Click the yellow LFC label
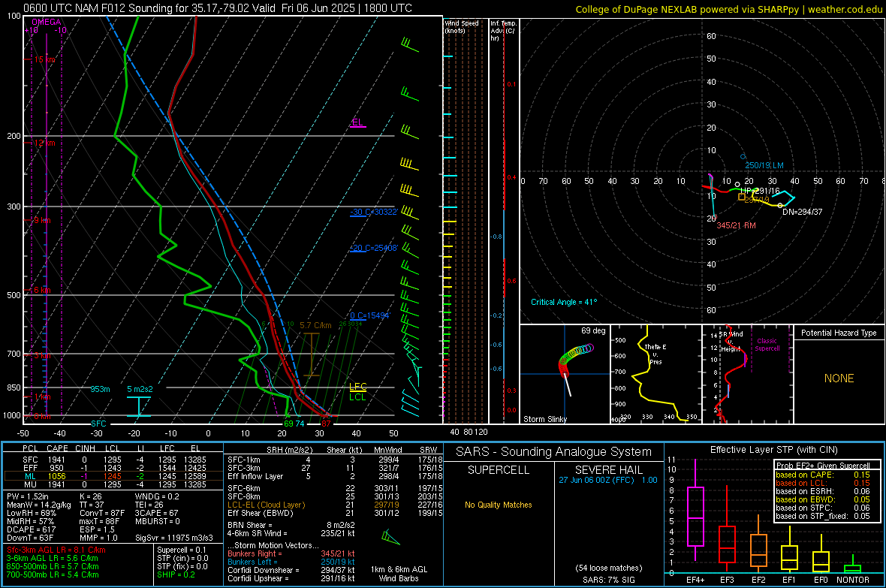Viewport: 886px width, 588px height. click(x=357, y=387)
